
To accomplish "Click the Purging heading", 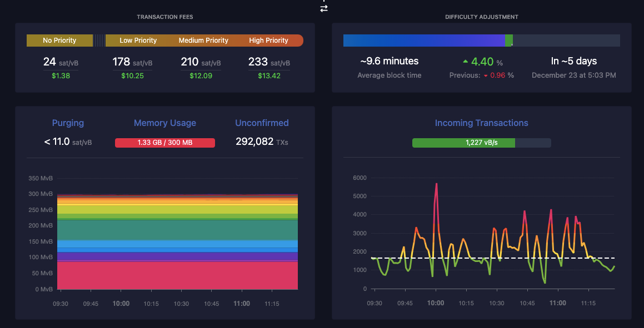I will click(x=68, y=123).
